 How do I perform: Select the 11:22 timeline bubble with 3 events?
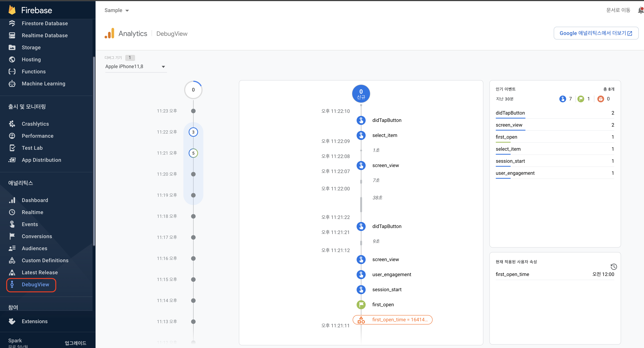pyautogui.click(x=193, y=132)
